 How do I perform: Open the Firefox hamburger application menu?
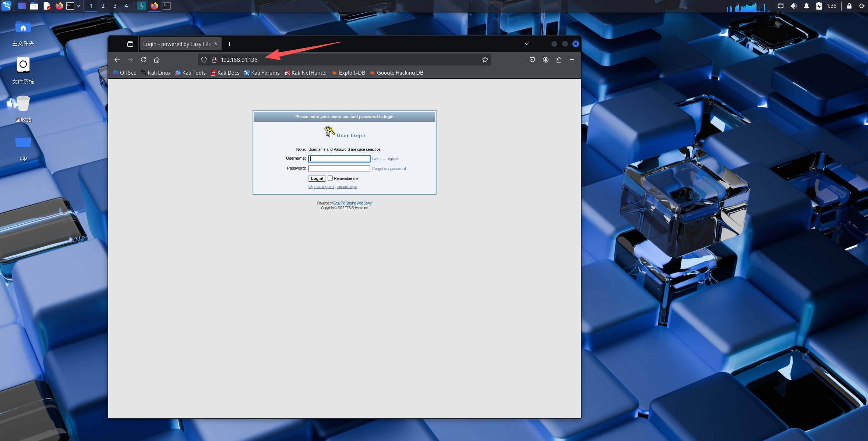pos(572,60)
